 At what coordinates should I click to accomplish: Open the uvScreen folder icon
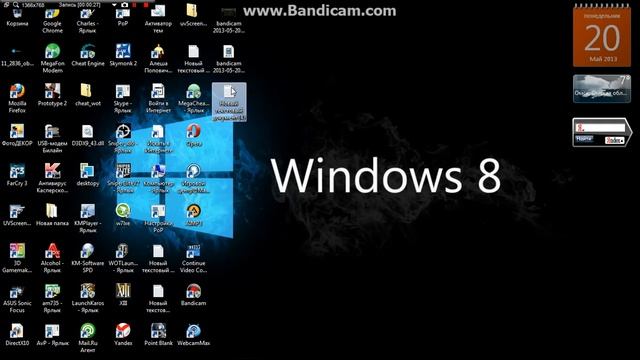[x=193, y=16]
